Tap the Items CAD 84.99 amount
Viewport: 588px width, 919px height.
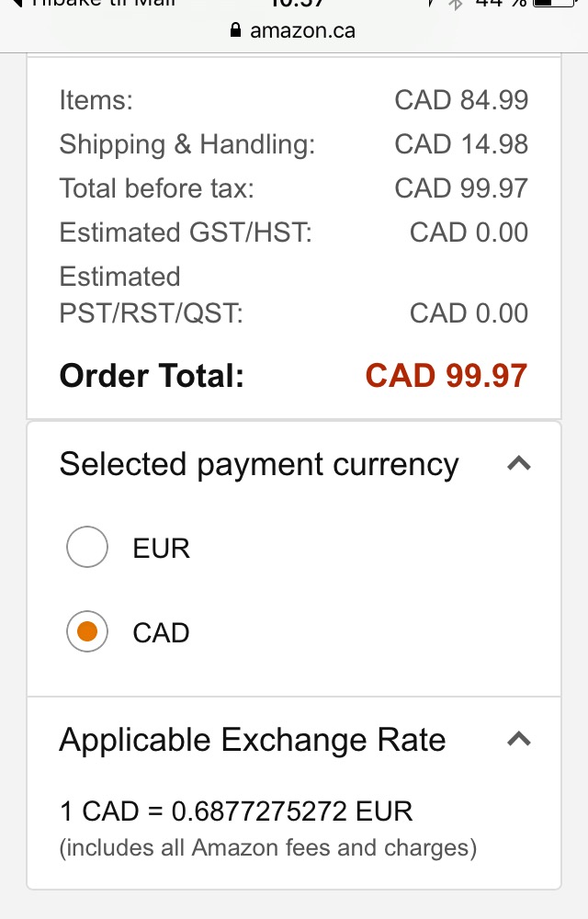pyautogui.click(x=461, y=100)
